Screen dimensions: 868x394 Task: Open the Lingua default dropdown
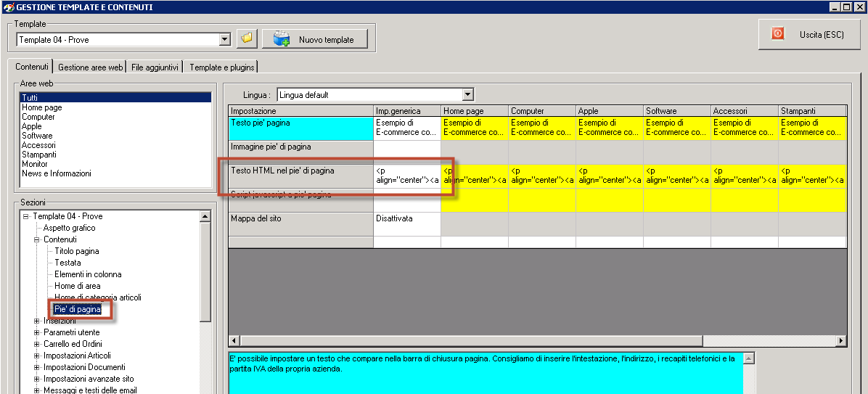pyautogui.click(x=468, y=94)
